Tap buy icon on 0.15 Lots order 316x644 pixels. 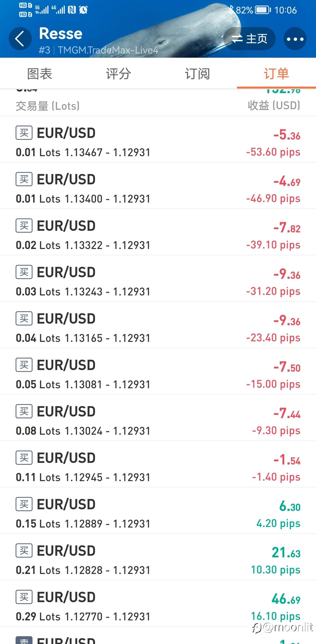tap(24, 504)
